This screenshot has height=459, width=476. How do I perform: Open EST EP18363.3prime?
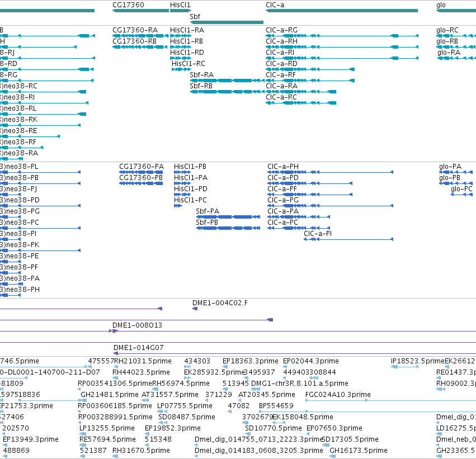(x=251, y=361)
